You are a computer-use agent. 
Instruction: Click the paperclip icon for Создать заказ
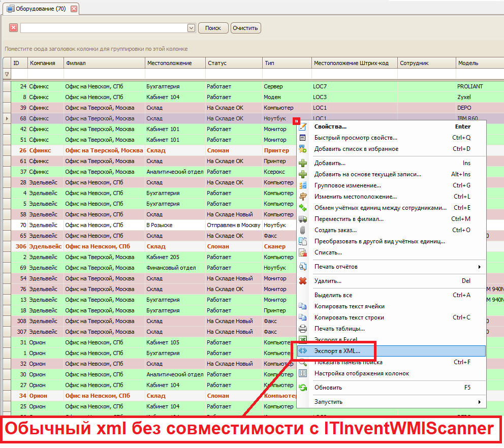302,230
